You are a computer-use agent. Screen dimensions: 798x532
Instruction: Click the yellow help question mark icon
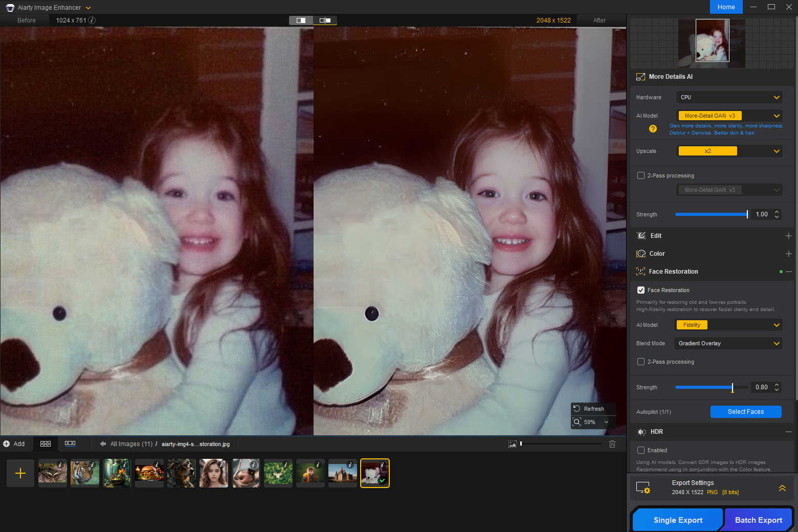coord(653,129)
